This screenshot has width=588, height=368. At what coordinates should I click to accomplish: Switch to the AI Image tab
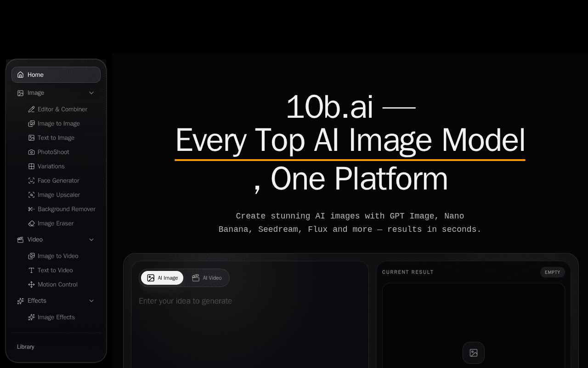[162, 278]
